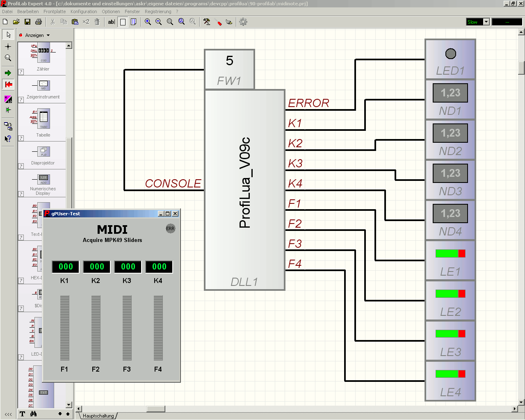Click the abl text label tool

click(111, 22)
